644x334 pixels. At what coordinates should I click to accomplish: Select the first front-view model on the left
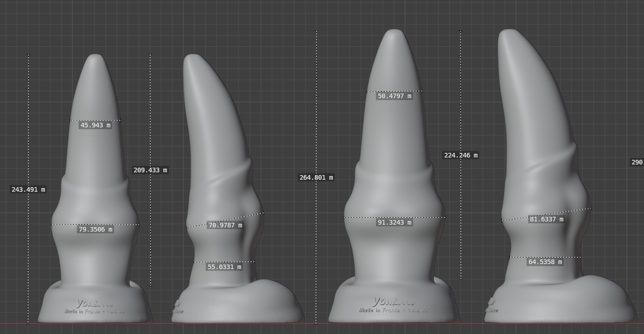point(95,195)
